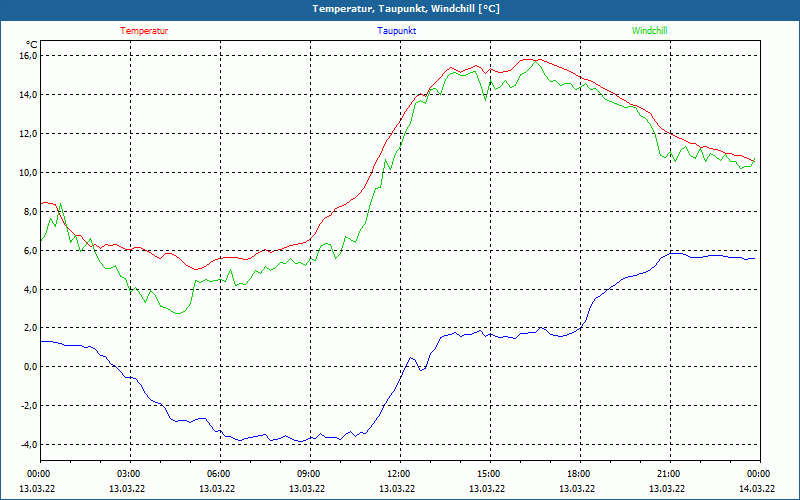
Task: Click the -2,0 y-axis value
Action: coord(29,406)
